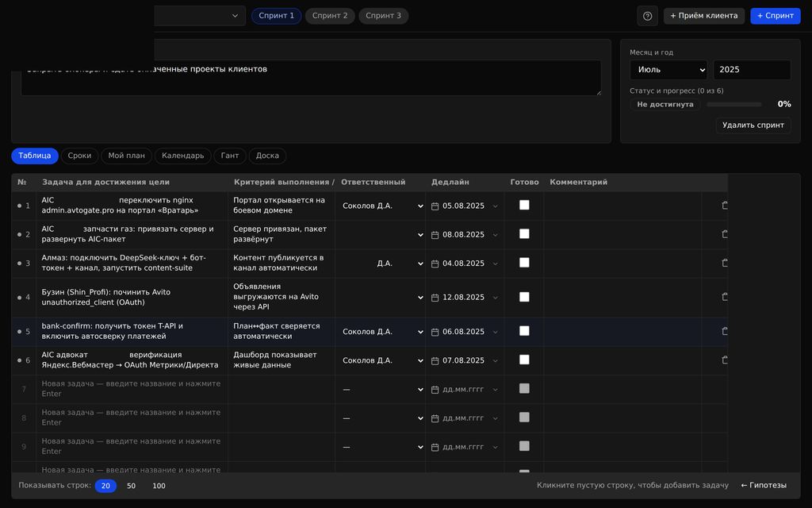Mark task 3 Алмаз as done
Viewport: 812px width, 508px height.
pos(524,263)
